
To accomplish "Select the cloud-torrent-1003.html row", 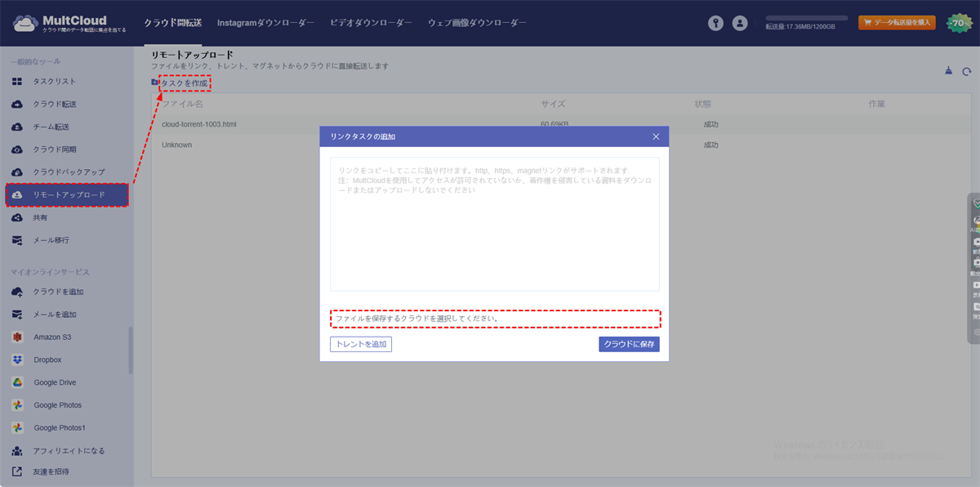I will tap(563, 124).
